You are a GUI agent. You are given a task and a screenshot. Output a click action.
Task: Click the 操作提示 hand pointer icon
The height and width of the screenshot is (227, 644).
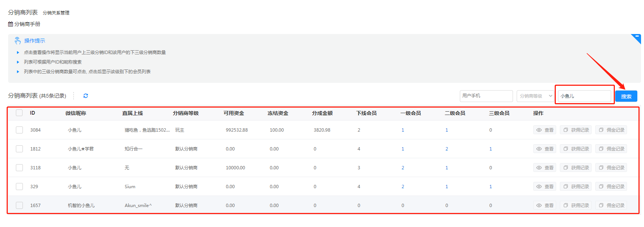pos(18,41)
